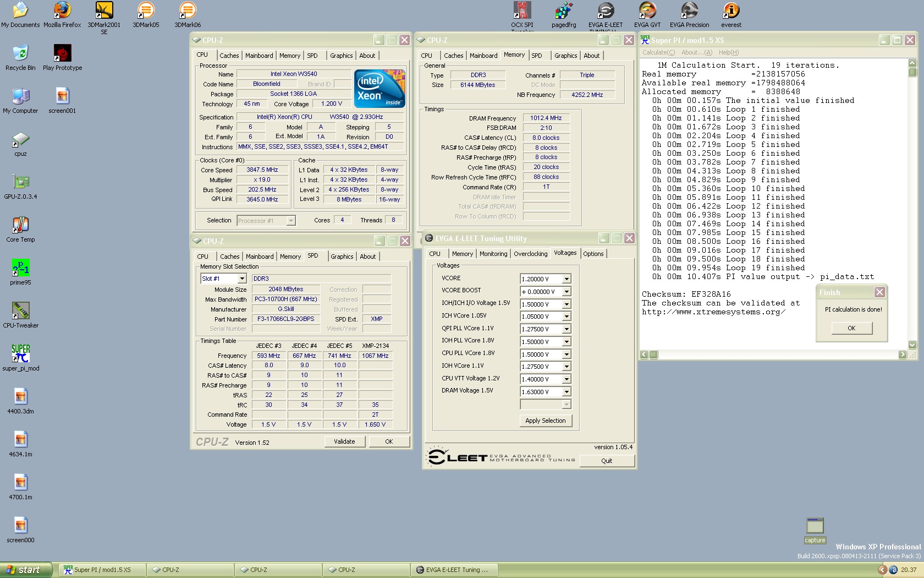
Task: Open pagedfrg desktop icon
Action: tap(564, 15)
